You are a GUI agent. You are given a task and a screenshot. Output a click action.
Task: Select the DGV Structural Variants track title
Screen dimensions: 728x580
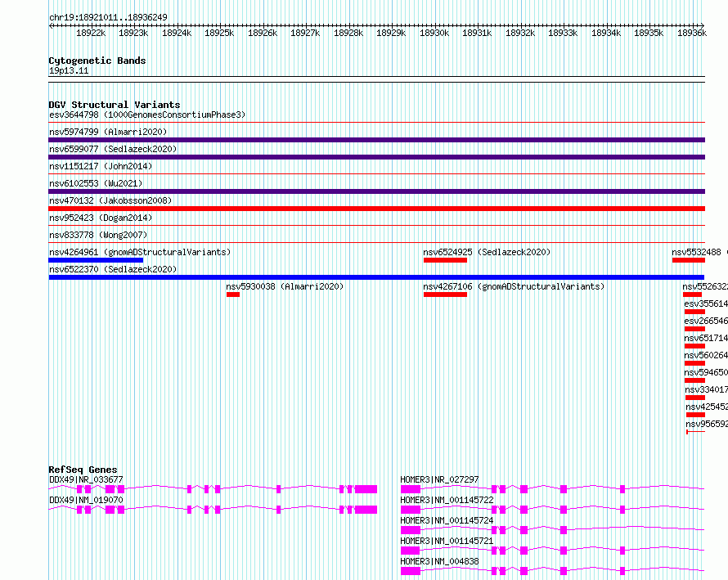(115, 105)
